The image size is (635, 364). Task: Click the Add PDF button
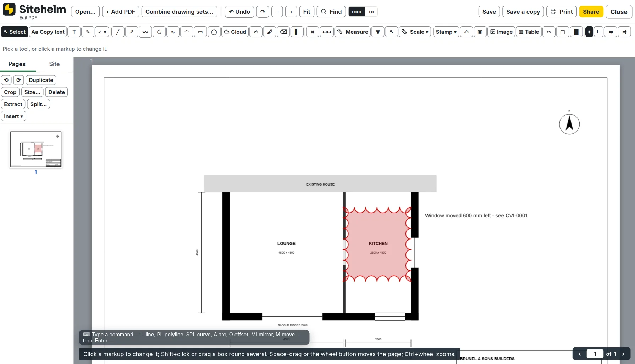pos(121,12)
